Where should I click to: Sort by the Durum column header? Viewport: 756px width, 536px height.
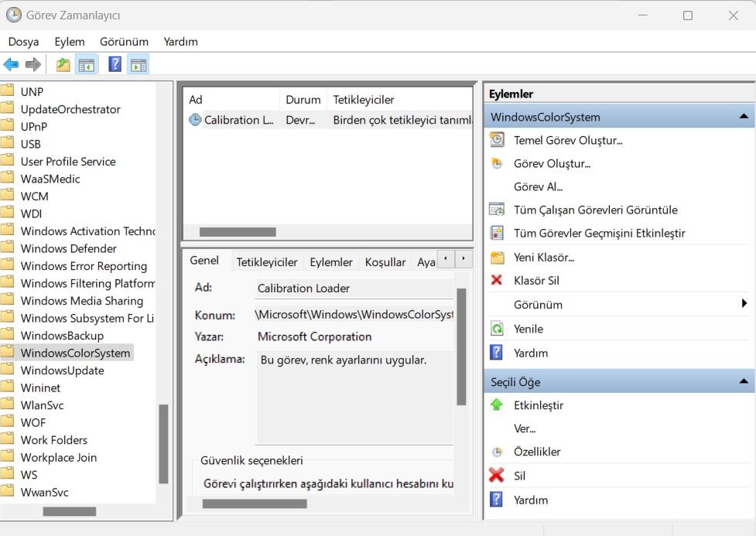[x=303, y=100]
